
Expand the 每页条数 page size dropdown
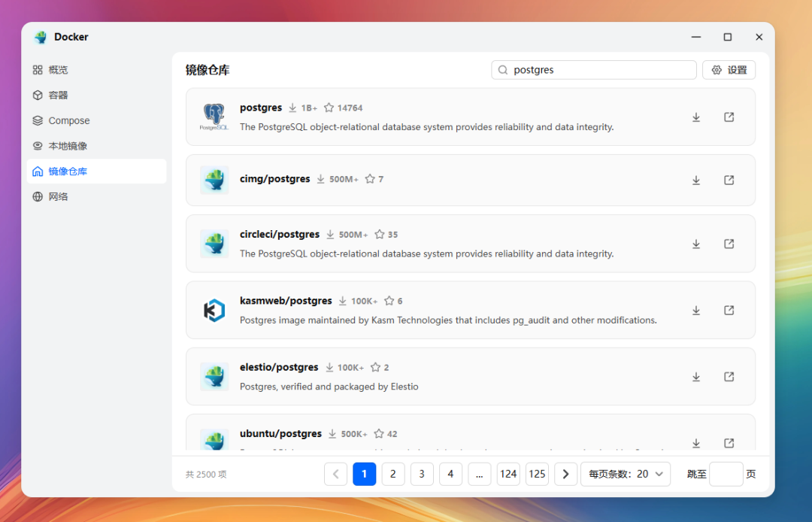click(626, 474)
